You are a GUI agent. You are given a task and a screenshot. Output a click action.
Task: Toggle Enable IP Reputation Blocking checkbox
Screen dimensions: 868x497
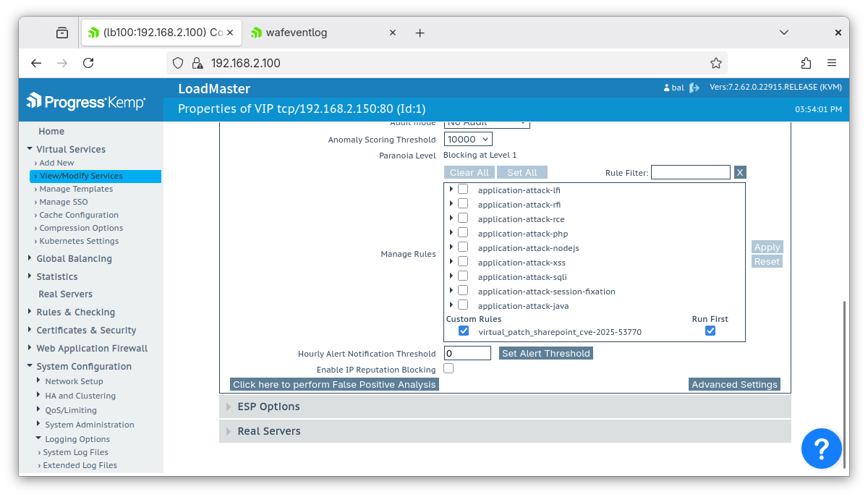pyautogui.click(x=448, y=369)
